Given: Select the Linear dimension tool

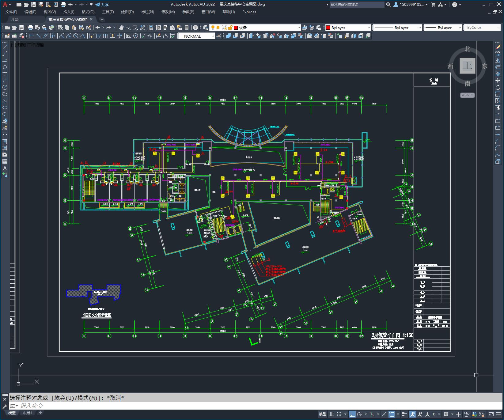Looking at the screenshot, I should pyautogui.click(x=31, y=36).
